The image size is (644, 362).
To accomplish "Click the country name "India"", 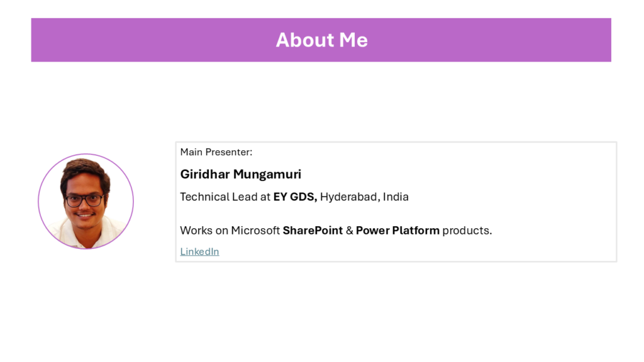I will [x=396, y=197].
